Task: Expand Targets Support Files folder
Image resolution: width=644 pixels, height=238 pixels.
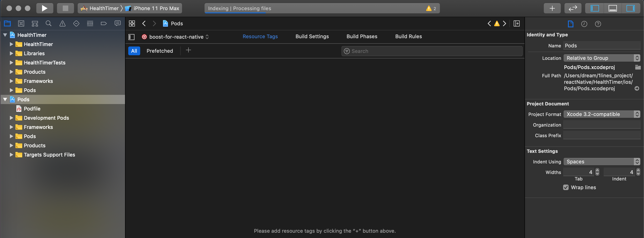Action: click(x=11, y=155)
